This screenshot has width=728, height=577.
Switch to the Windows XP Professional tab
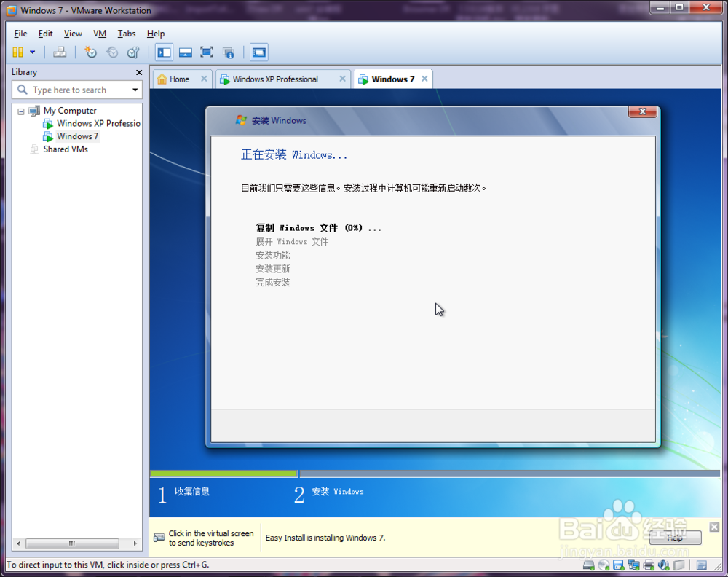(x=275, y=79)
